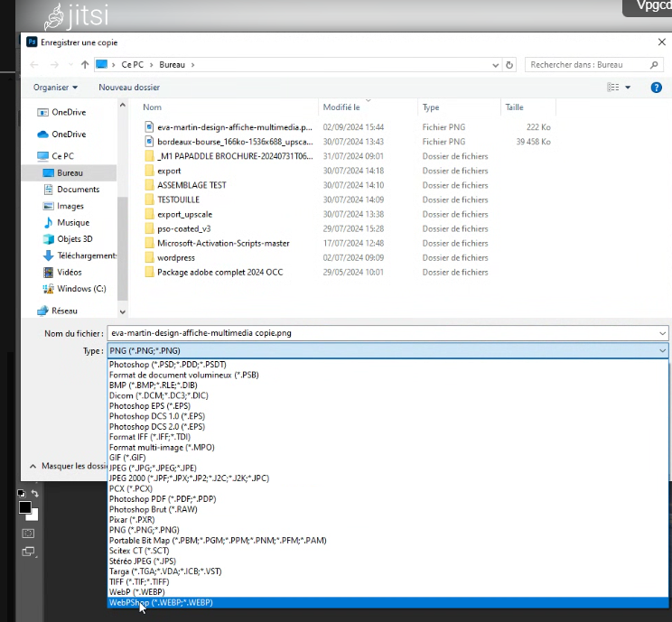
Task: Click the view layout icon
Action: 613,87
